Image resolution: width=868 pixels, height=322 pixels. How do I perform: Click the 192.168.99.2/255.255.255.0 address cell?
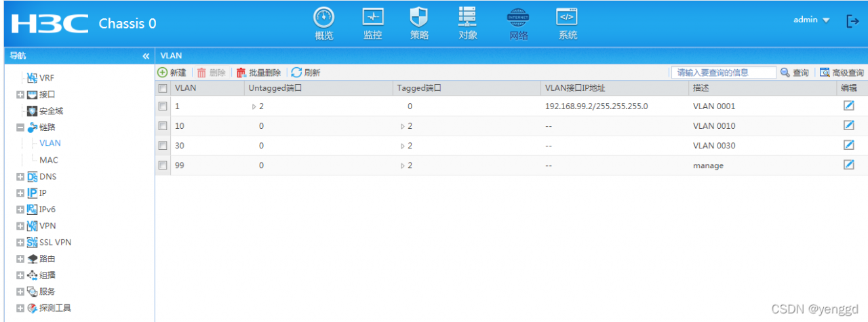pyautogui.click(x=597, y=106)
